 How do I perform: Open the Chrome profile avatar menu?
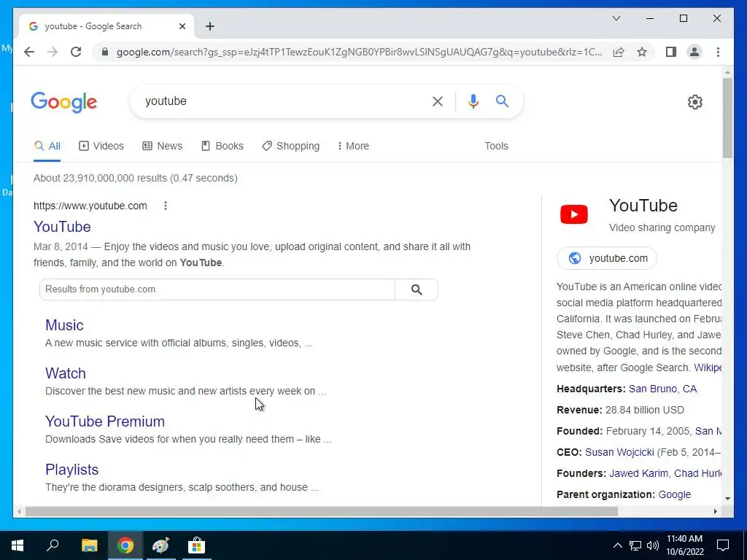coord(694,52)
